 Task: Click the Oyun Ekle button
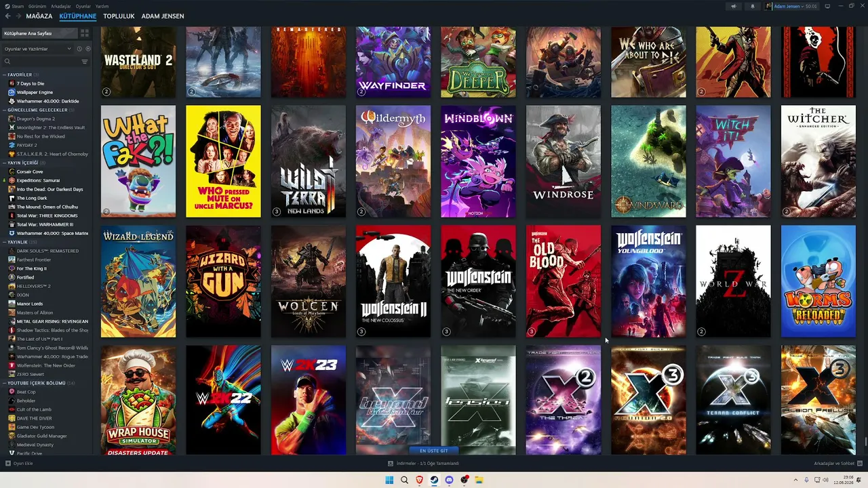coord(18,464)
